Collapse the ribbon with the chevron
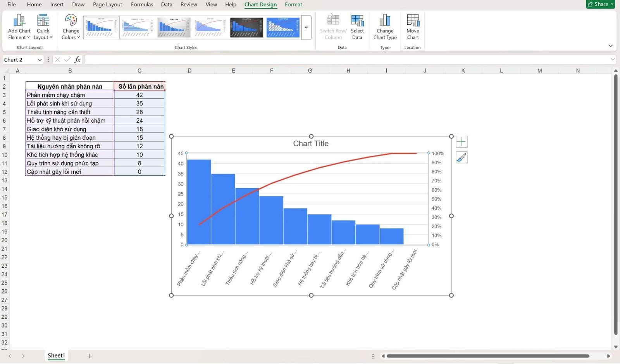 click(610, 46)
